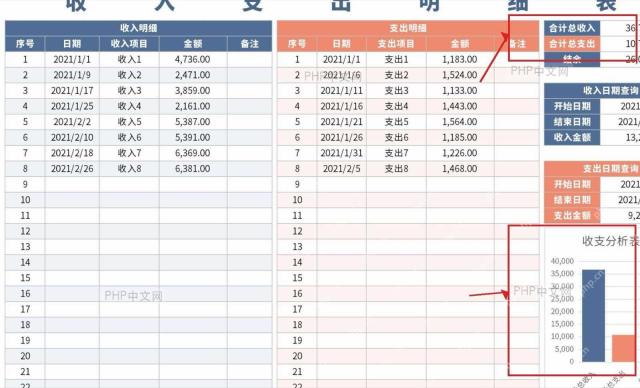Select the cell 收入8
The width and height of the screenshot is (640, 388).
pos(129,169)
